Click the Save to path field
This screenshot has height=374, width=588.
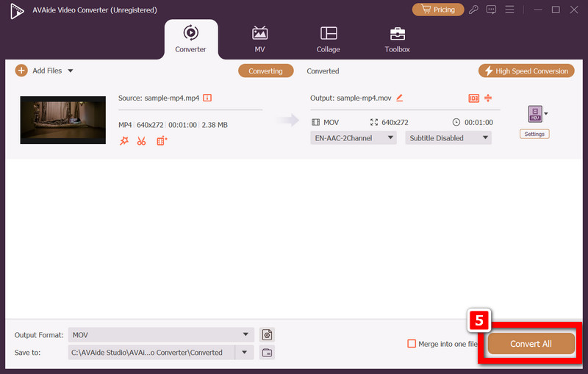(x=151, y=353)
